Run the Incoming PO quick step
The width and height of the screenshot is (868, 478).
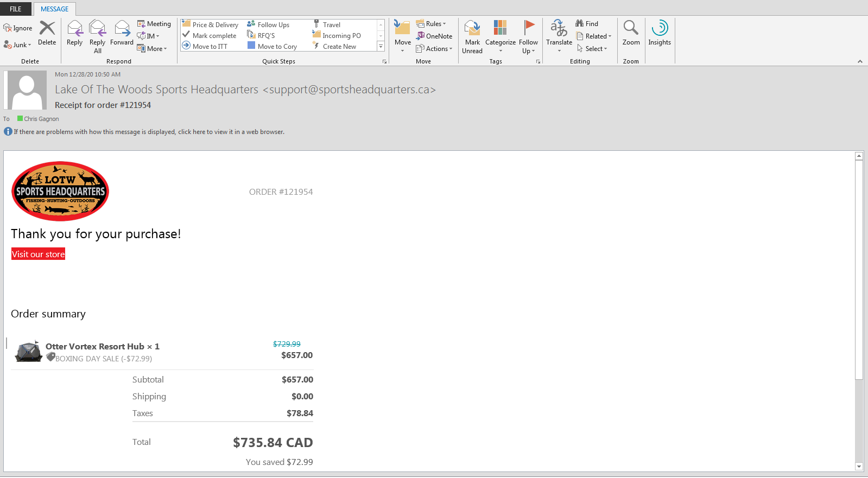click(x=337, y=35)
